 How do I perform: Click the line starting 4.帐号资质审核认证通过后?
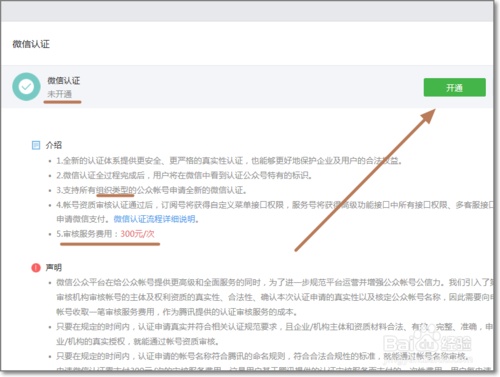click(x=275, y=212)
